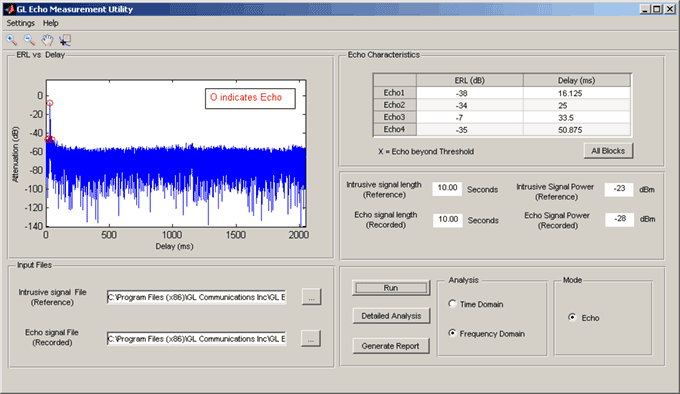
Task: Click the MATLAB icon in title bar
Action: pos(10,9)
